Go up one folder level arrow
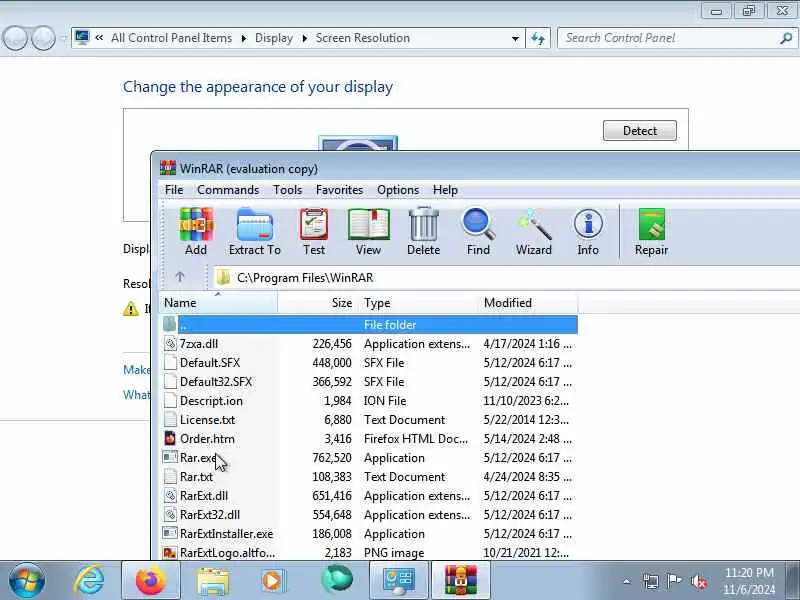Viewport: 800px width, 600px height. pos(180,277)
